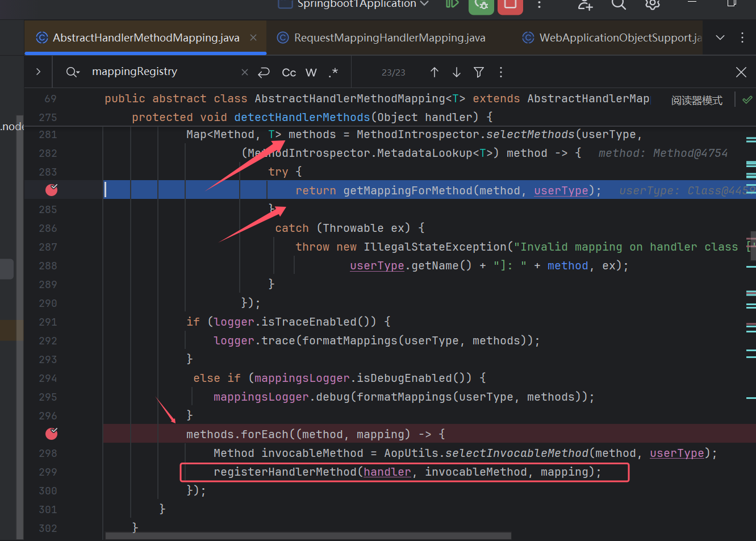The height and width of the screenshot is (541, 756).
Task: Close the find bar
Action: coord(741,72)
